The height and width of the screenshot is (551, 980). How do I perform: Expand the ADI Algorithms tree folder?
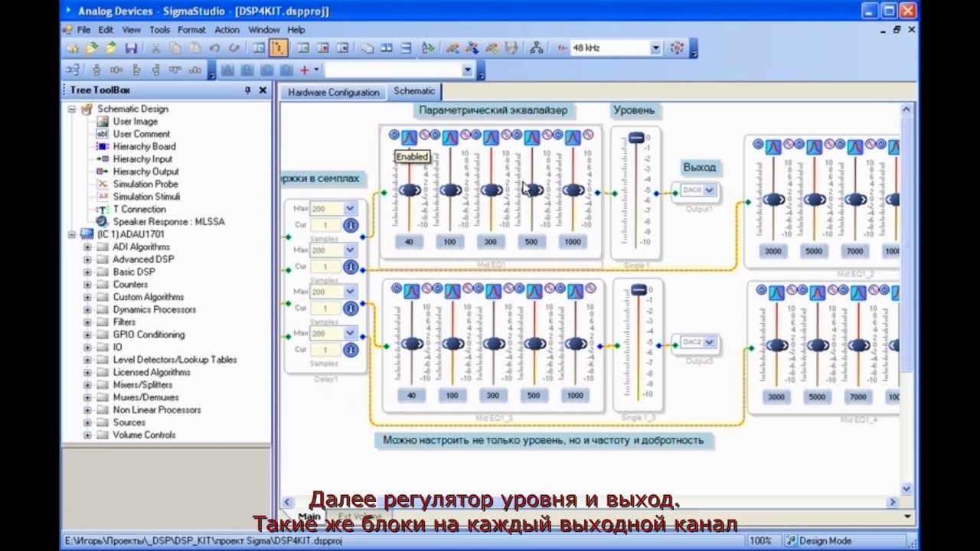click(87, 247)
